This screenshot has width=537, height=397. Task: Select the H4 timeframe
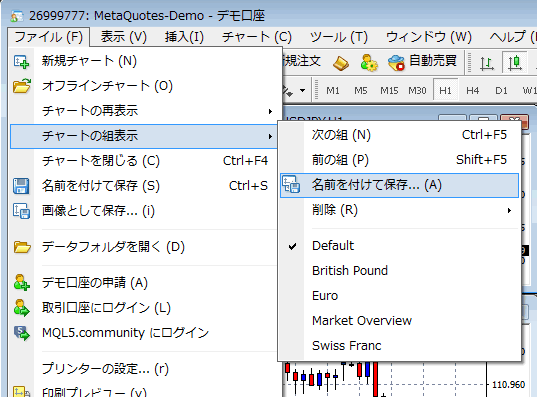[473, 91]
